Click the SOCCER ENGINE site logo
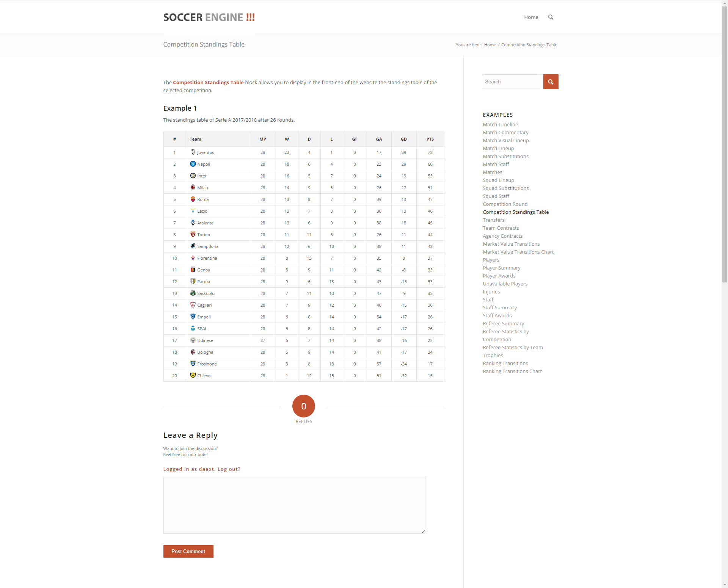Screen dimensions: 728x588 tap(209, 17)
